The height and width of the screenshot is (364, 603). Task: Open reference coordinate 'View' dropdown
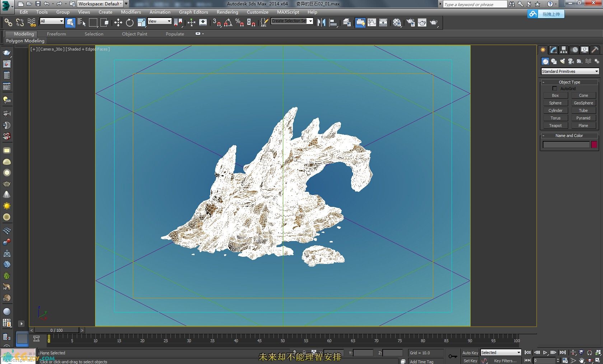coord(159,21)
